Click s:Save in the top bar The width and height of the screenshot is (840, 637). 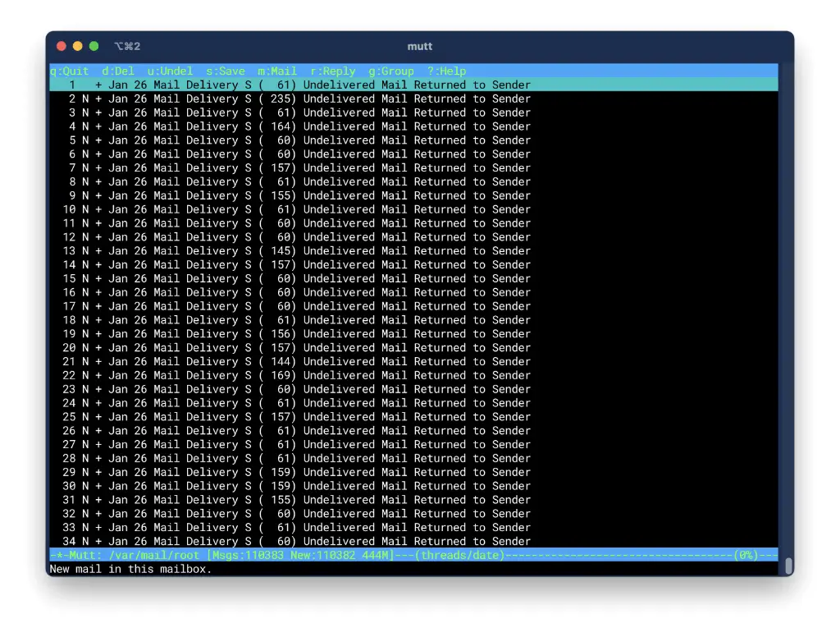[x=226, y=71]
